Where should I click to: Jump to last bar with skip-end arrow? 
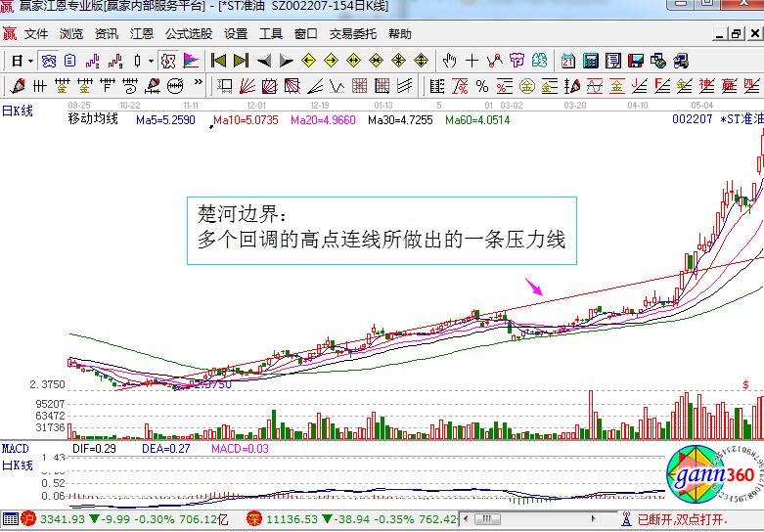[x=241, y=61]
